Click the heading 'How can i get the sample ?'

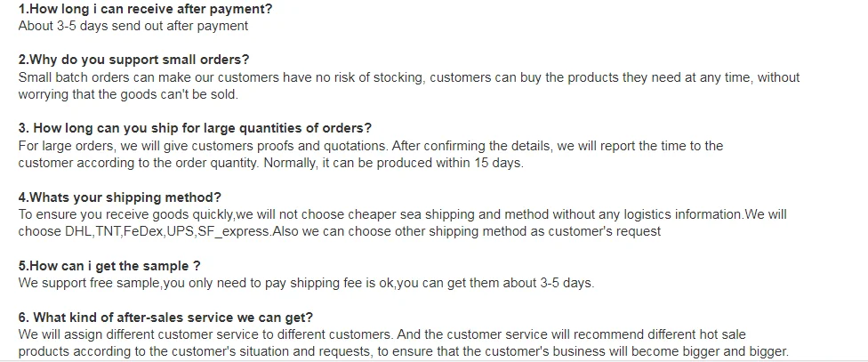coord(109,266)
